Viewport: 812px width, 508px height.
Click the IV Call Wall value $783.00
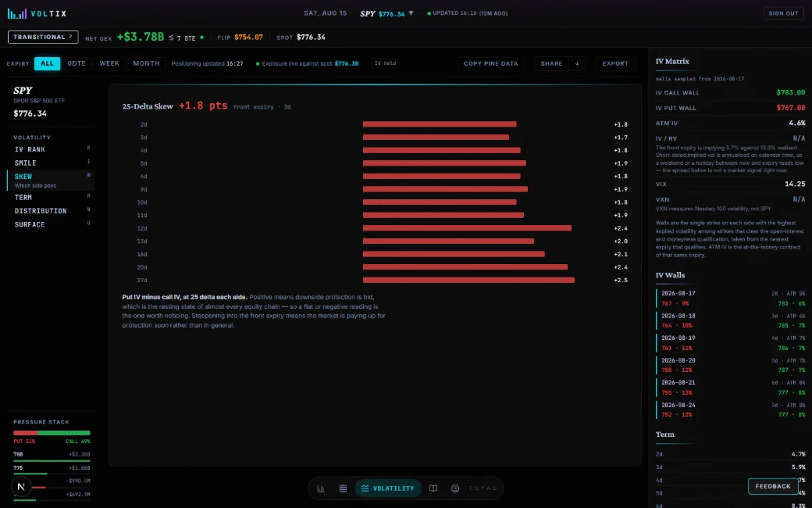791,93
